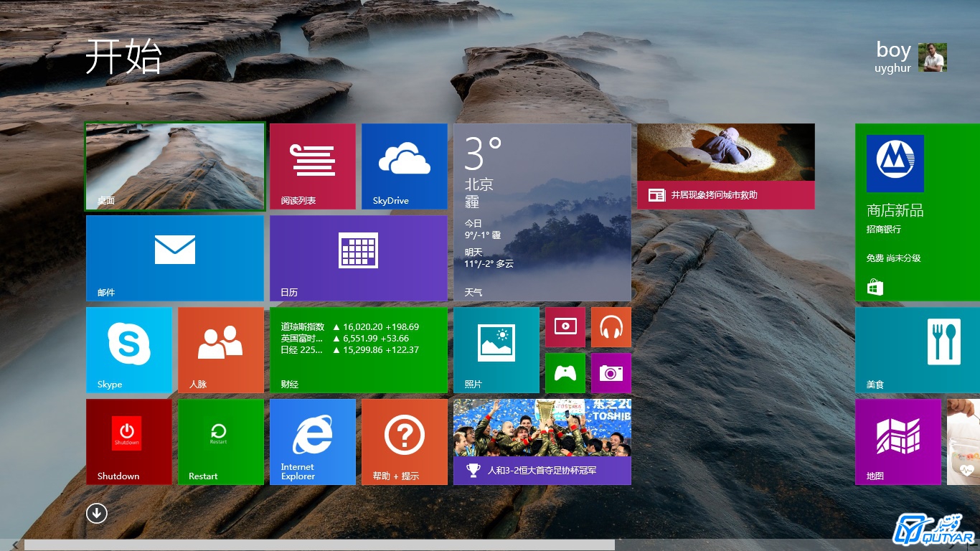
Task: Open the 美食 food and drink tile
Action: pos(918,350)
